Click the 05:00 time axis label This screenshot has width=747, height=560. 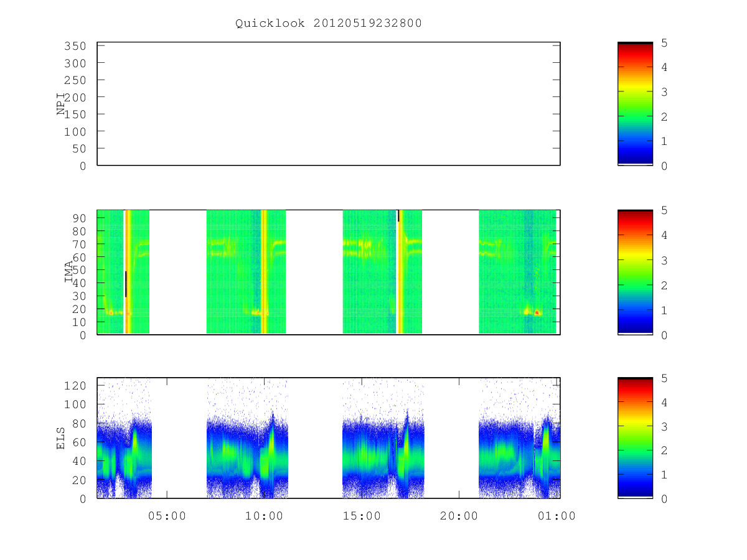tap(167, 516)
